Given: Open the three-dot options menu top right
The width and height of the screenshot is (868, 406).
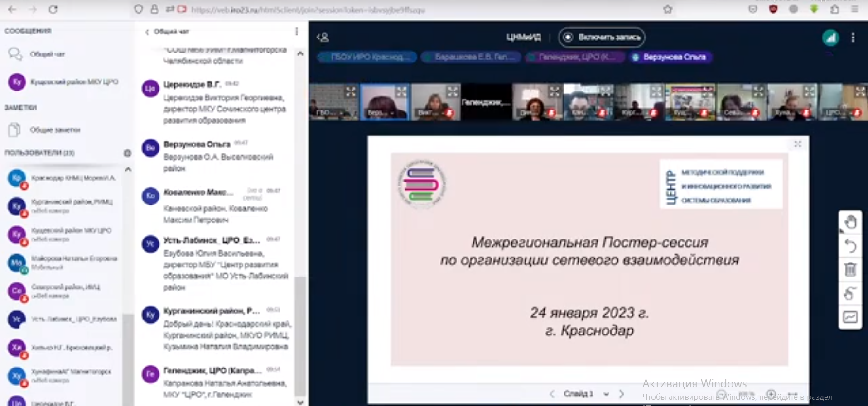Looking at the screenshot, I should (853, 38).
